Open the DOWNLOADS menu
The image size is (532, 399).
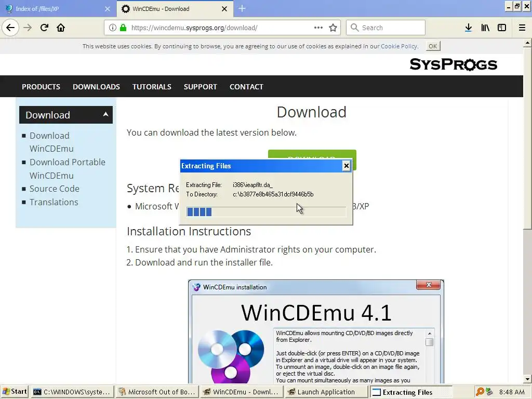point(96,87)
